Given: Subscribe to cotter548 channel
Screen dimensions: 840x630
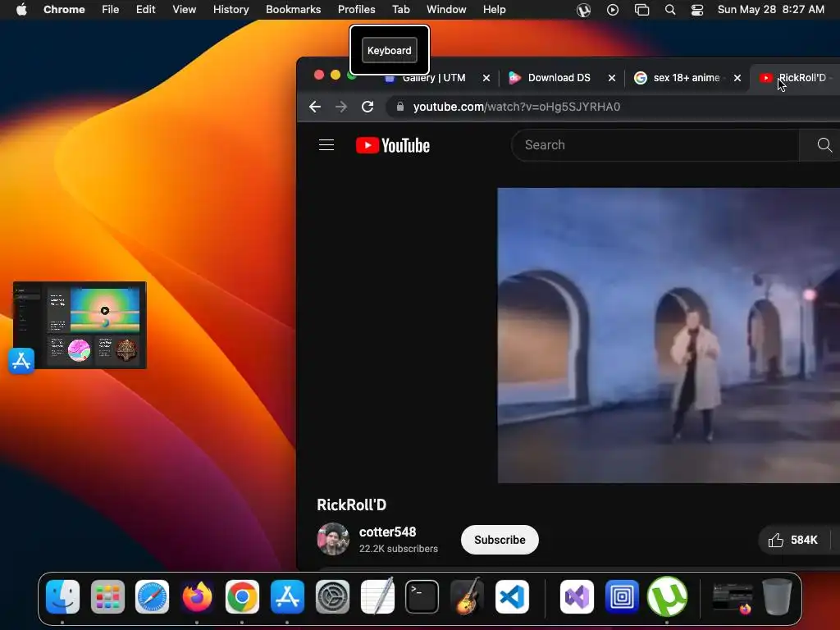Looking at the screenshot, I should [x=500, y=540].
